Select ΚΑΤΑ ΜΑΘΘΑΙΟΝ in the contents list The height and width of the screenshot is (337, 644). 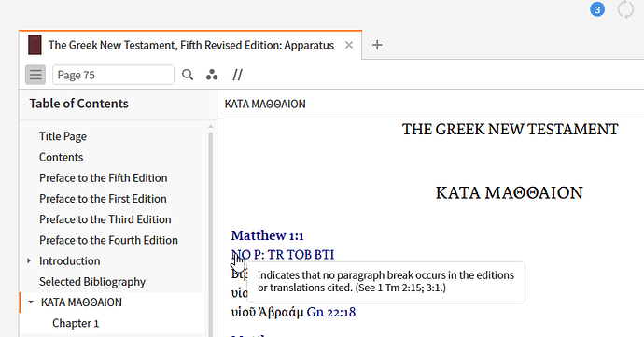tap(81, 302)
